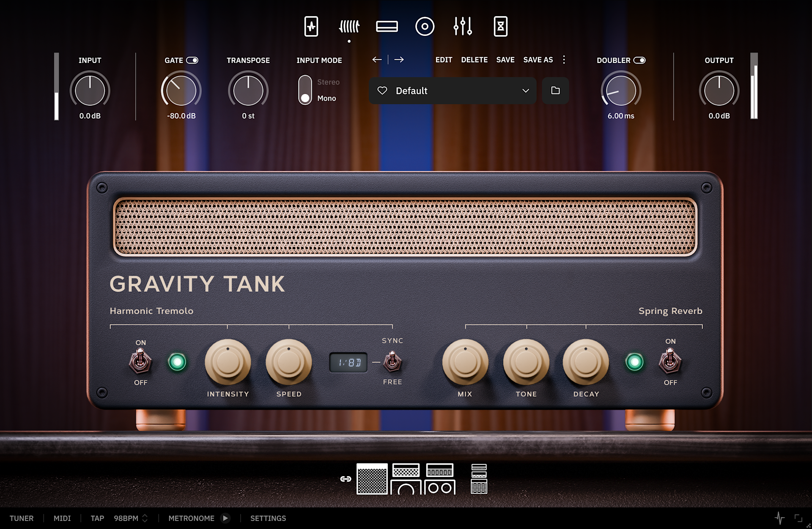This screenshot has height=529, width=812.
Task: Toggle the Gate switch
Action: [192, 60]
